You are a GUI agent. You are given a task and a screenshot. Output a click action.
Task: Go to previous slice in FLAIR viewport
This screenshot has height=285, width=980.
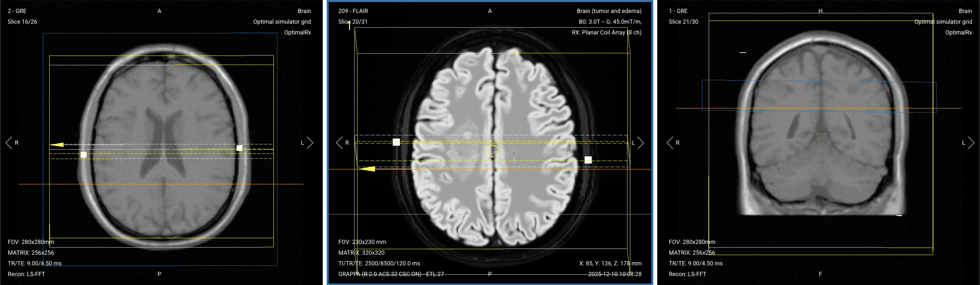click(339, 143)
